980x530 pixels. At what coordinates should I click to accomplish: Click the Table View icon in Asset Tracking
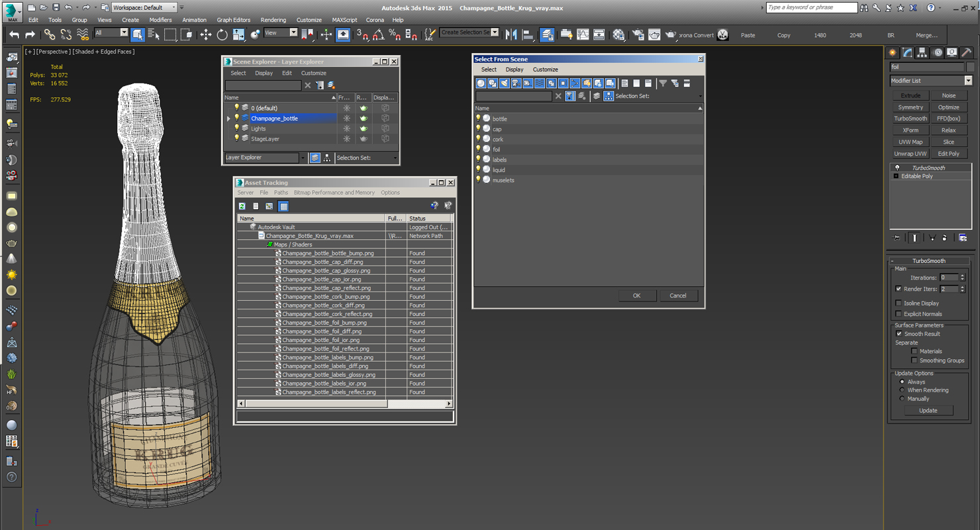tap(283, 207)
